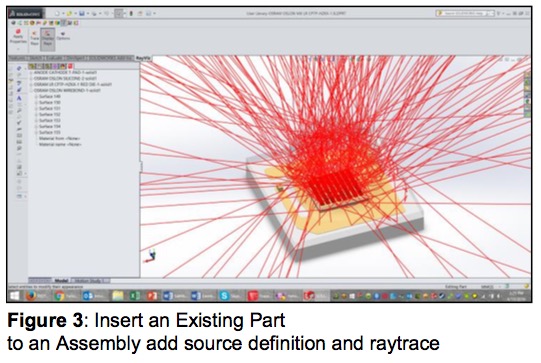The image size is (541, 363).
Task: Click the Windows Start button
Action: pos(14,296)
